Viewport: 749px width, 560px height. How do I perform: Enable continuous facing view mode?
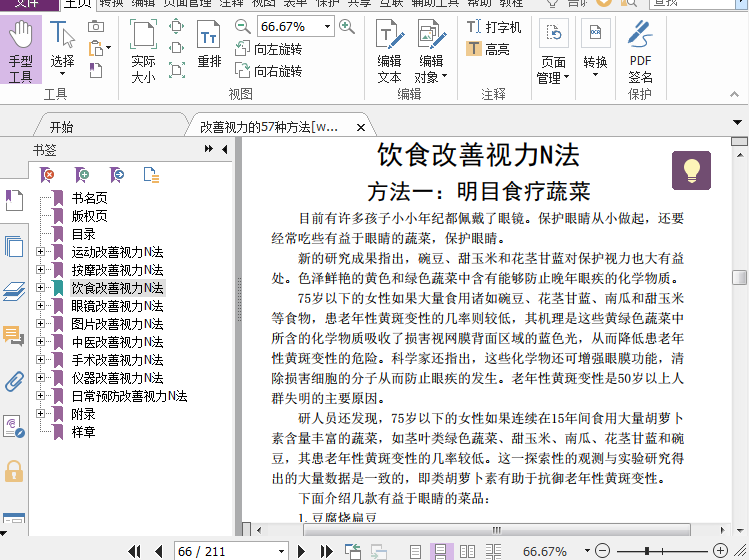(493, 552)
